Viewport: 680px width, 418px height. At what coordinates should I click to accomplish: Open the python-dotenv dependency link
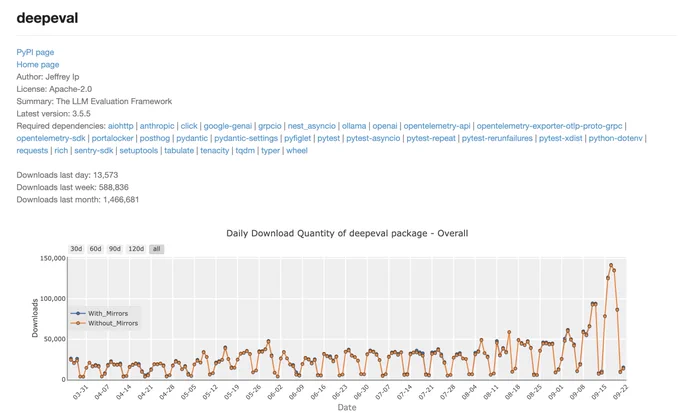pos(615,138)
